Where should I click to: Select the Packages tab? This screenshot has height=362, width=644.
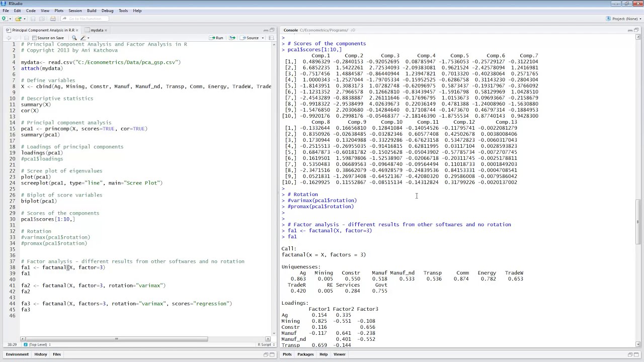pyautogui.click(x=305, y=354)
